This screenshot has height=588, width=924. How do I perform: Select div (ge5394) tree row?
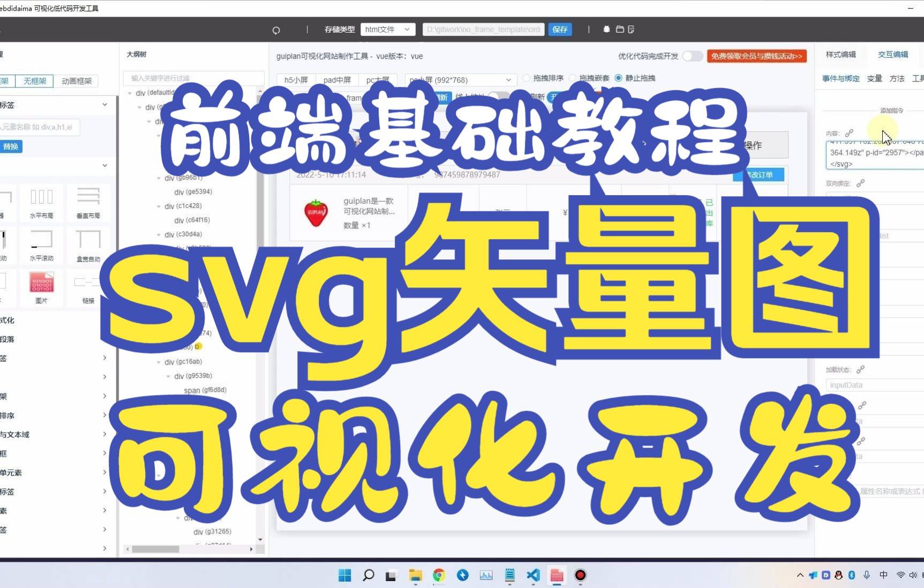(193, 192)
